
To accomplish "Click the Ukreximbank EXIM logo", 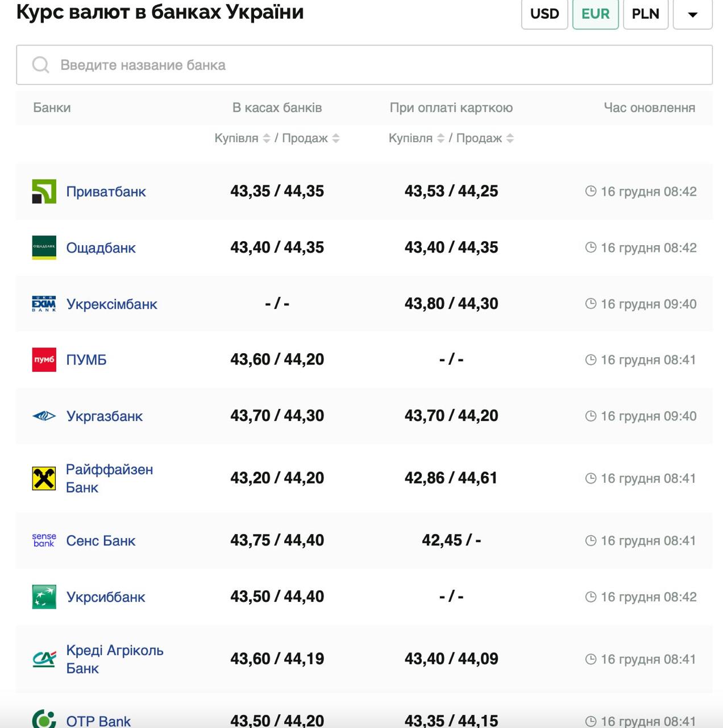I will click(44, 304).
